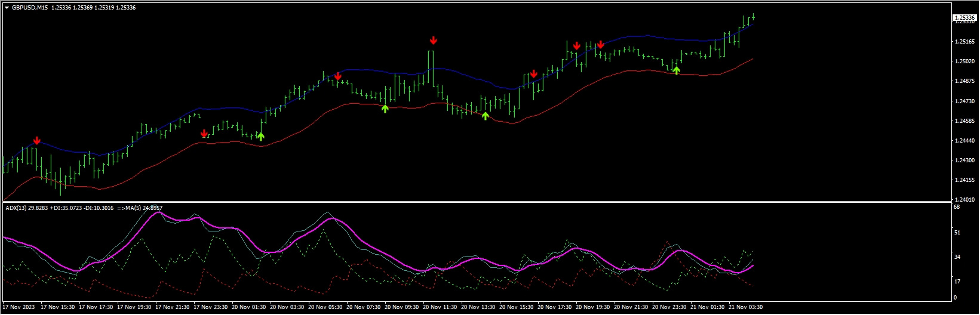Click the 20 Nov 07:30 time label

[x=363, y=307]
